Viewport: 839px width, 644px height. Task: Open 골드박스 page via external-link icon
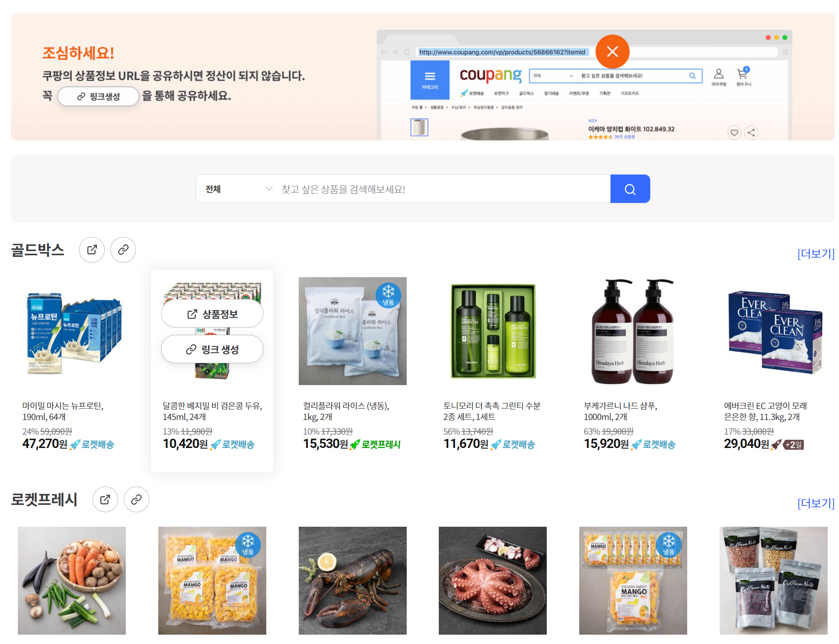(92, 250)
